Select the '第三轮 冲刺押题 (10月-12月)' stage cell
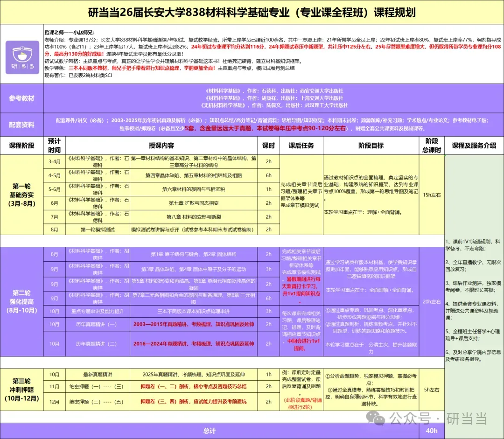 click(21, 390)
